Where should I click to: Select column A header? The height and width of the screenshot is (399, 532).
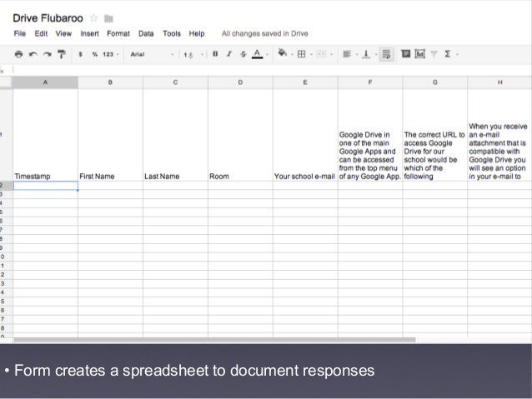click(x=45, y=82)
